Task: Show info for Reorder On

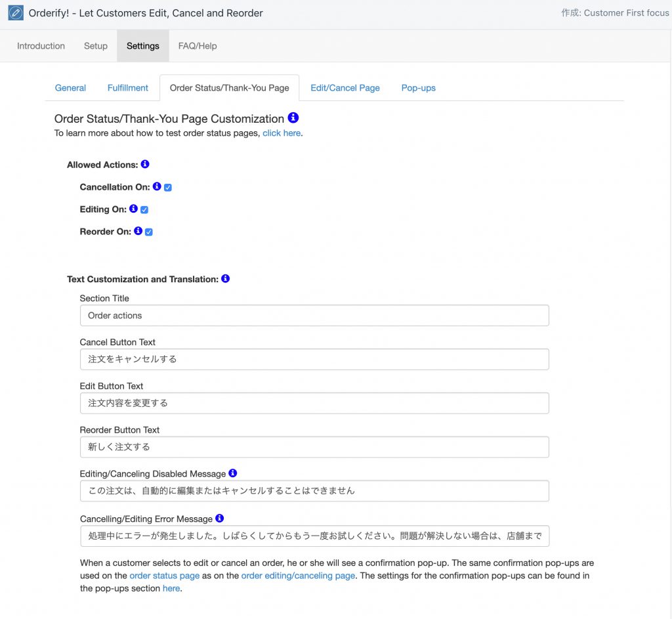Action: (138, 230)
